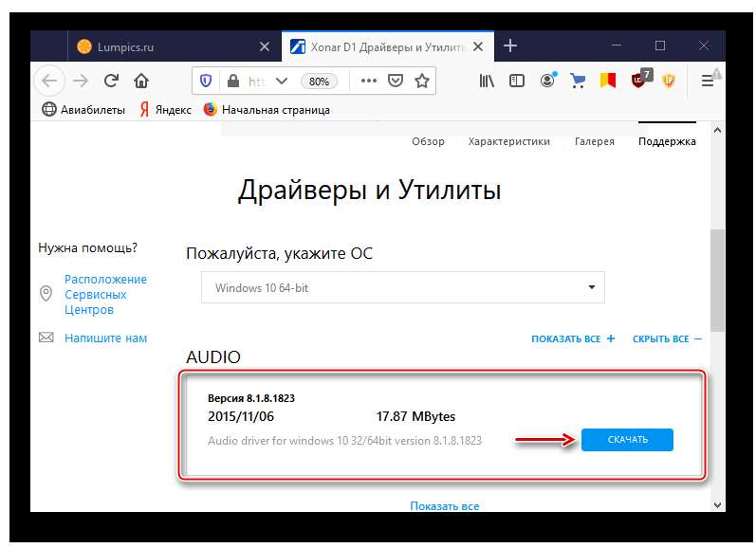Toggle the sidebar view icon

pos(517,81)
